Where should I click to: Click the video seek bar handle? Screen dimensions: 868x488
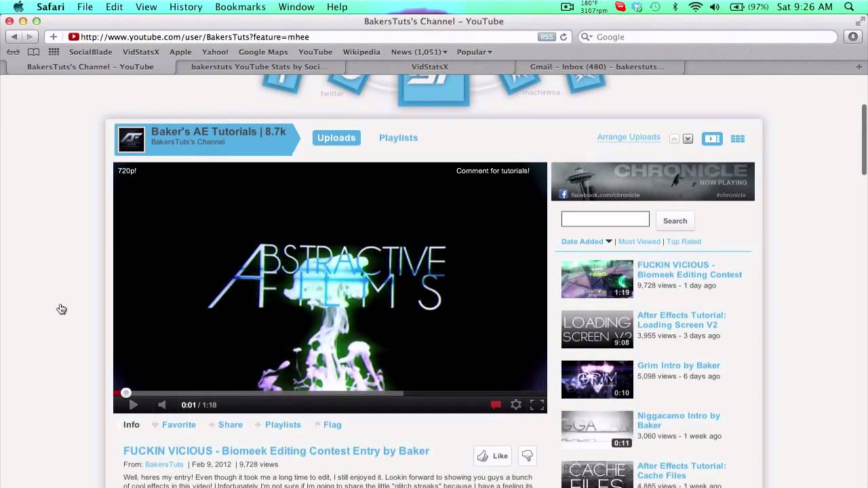pyautogui.click(x=126, y=392)
